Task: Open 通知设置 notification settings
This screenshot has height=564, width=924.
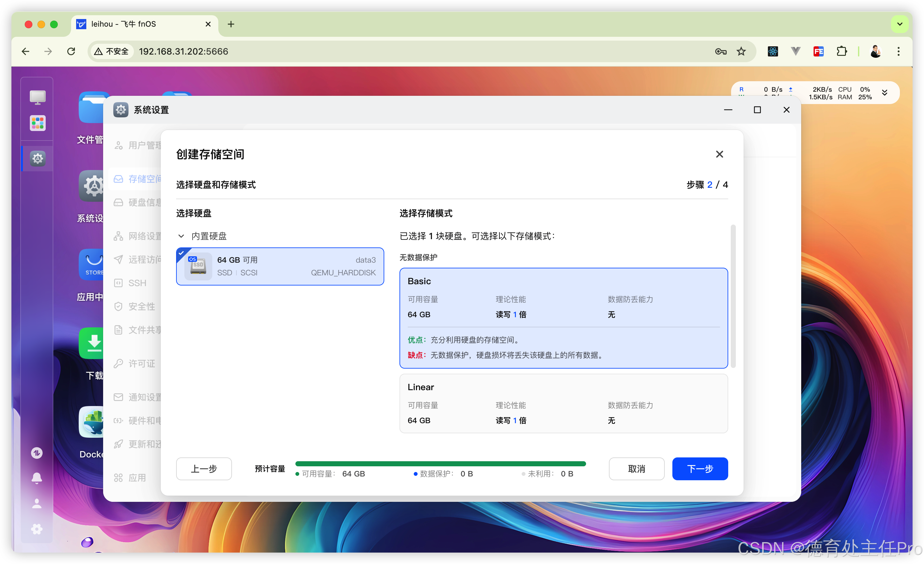Action: (144, 397)
